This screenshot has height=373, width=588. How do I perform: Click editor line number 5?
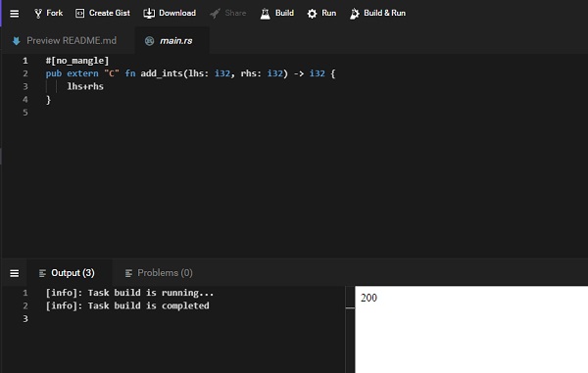[x=25, y=113]
